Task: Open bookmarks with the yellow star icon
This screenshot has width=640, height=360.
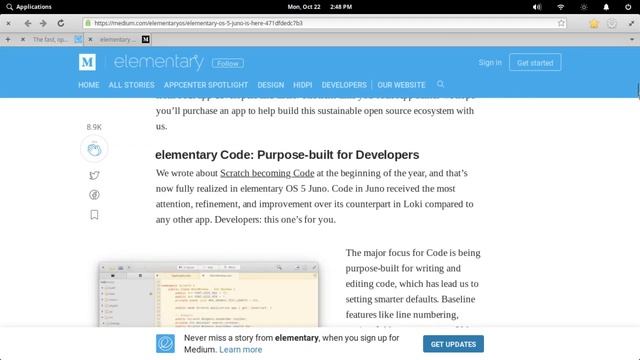Action: click(x=594, y=24)
